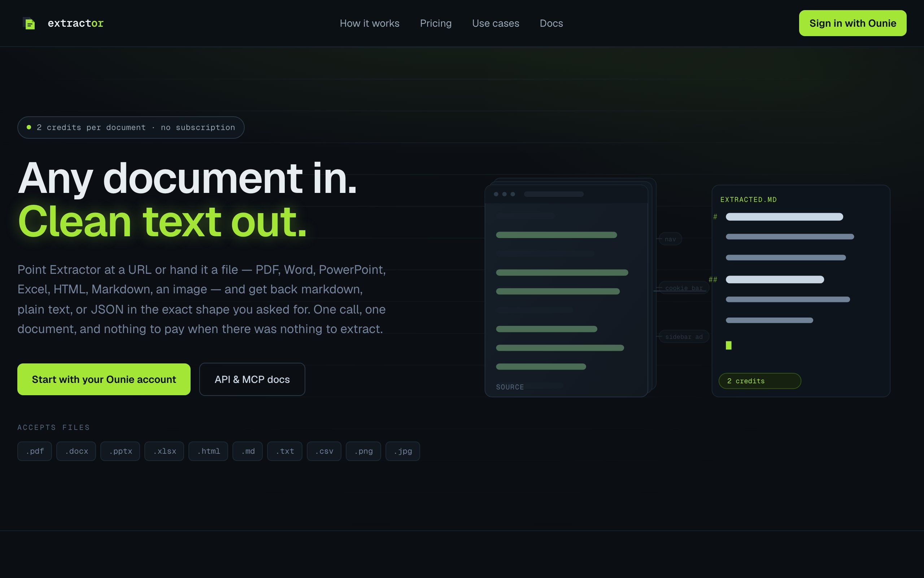The image size is (924, 578).
Task: Click the Any document in. headline
Action: pos(187,178)
